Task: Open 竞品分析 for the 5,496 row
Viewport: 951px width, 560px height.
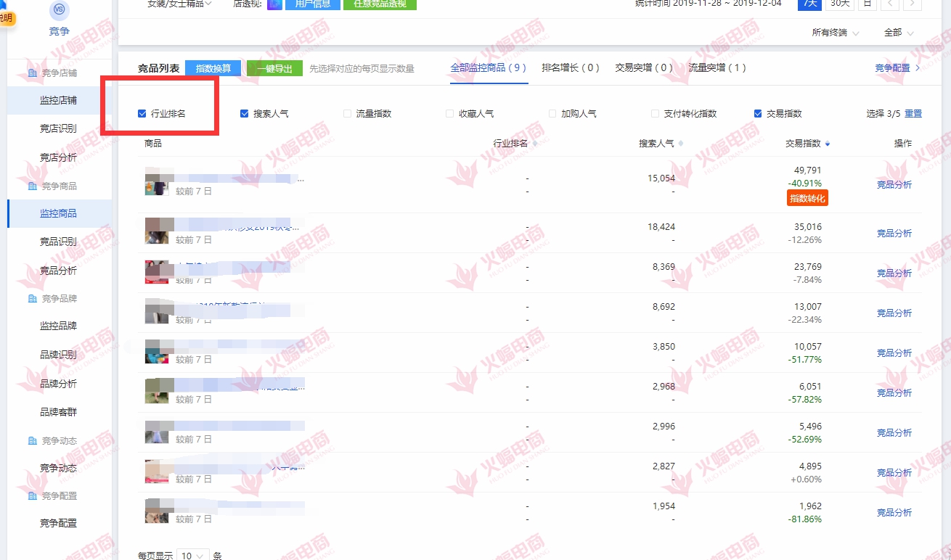Action: pyautogui.click(x=894, y=433)
